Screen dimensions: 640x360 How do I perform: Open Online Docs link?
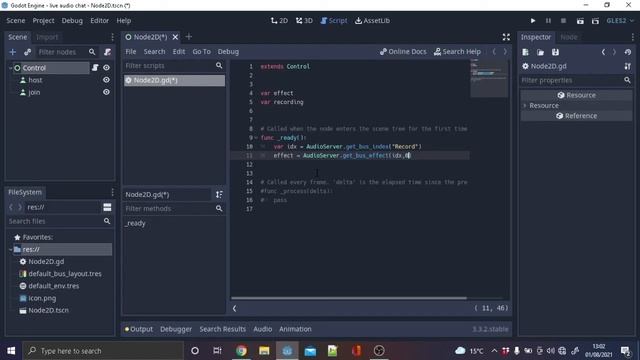point(403,51)
